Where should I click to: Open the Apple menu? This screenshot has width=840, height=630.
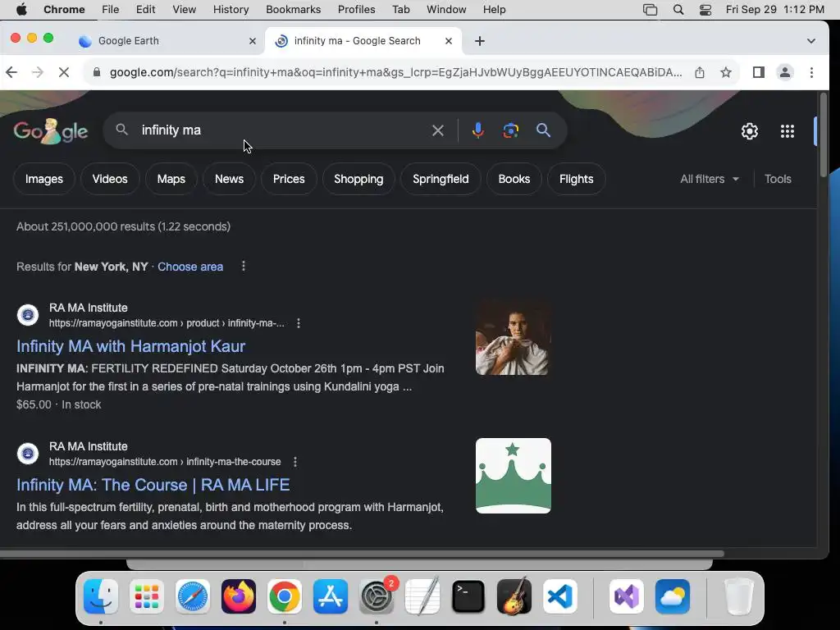click(x=21, y=10)
